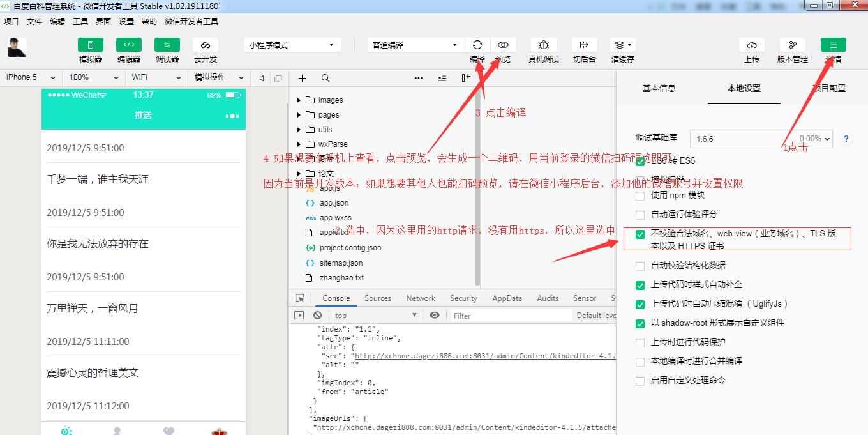The width and height of the screenshot is (868, 435).
Task: Open the 调试基础库 1.6.6 version dropdown
Action: pyautogui.click(x=763, y=139)
